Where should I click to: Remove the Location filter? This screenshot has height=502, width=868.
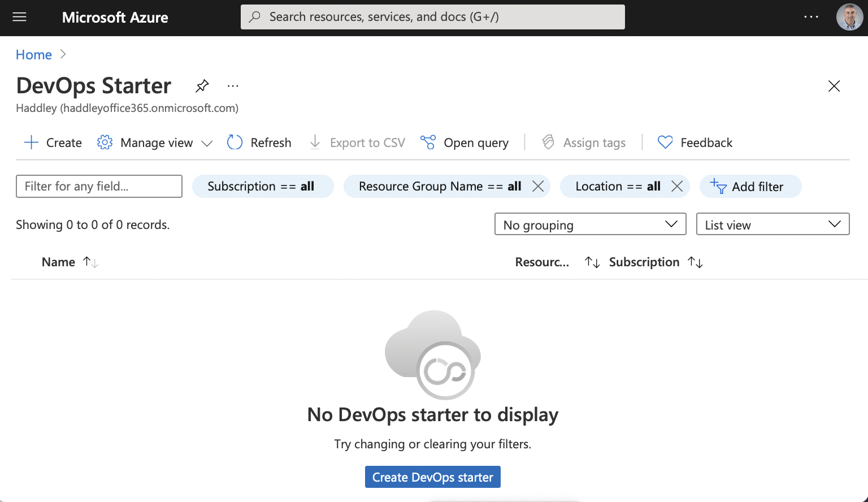[x=677, y=187]
